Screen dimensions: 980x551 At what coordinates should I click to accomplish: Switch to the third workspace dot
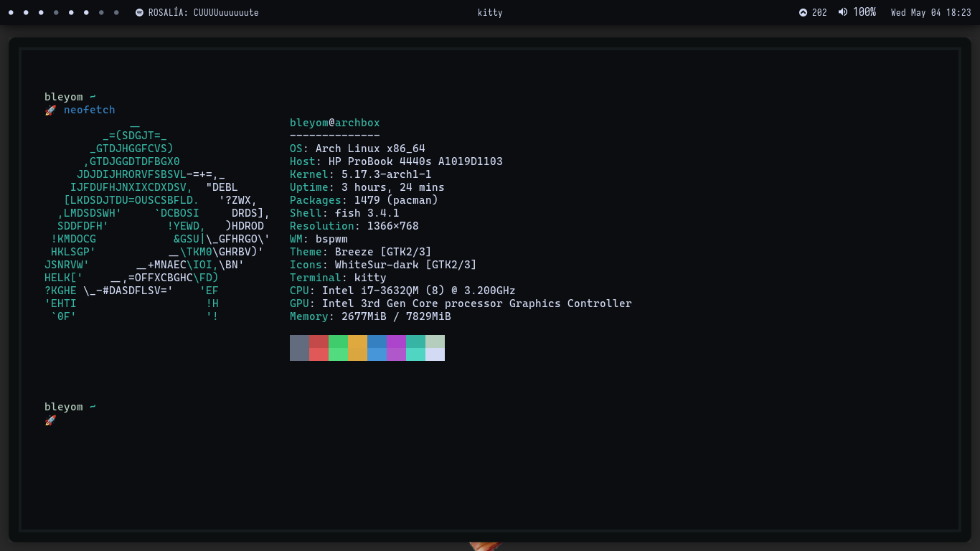41,12
